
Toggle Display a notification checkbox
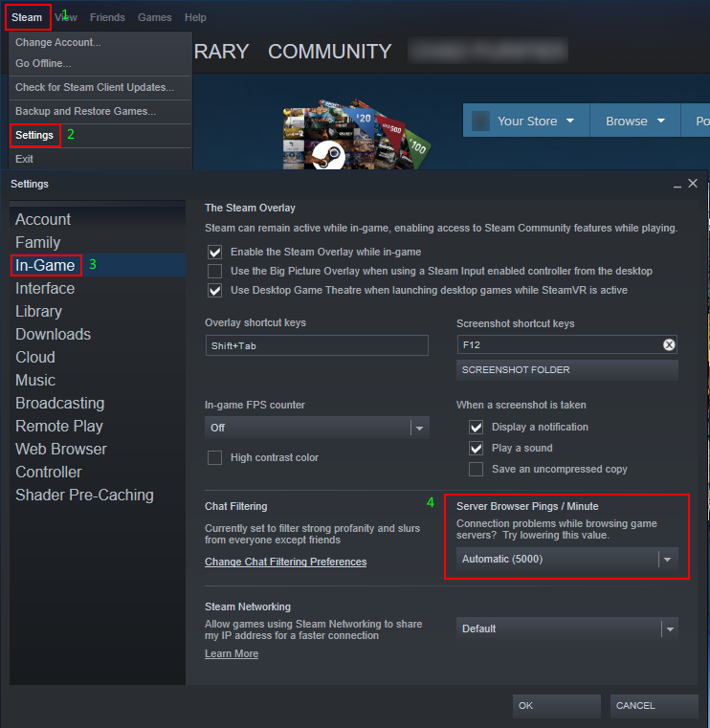tap(476, 428)
